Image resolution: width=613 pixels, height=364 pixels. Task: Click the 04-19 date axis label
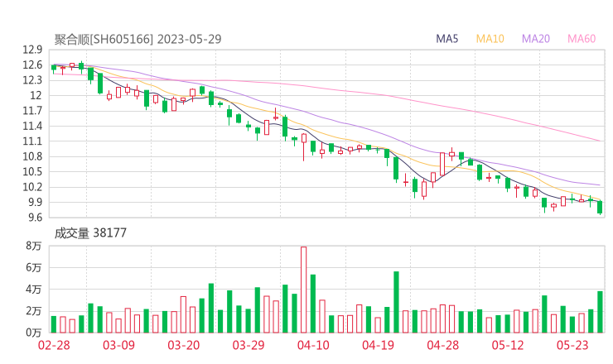[378, 345]
